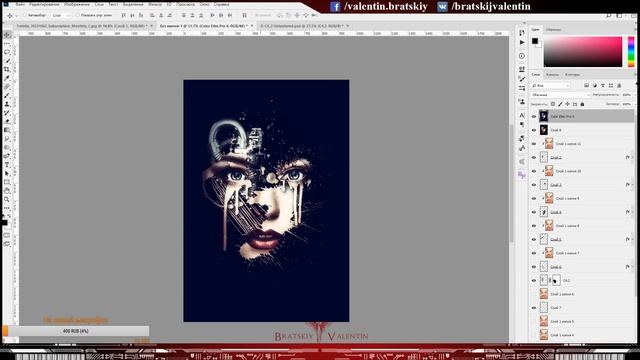Click the foreground color swatch in Color panel
Viewport: 640px width, 360px height.
[x=535, y=41]
